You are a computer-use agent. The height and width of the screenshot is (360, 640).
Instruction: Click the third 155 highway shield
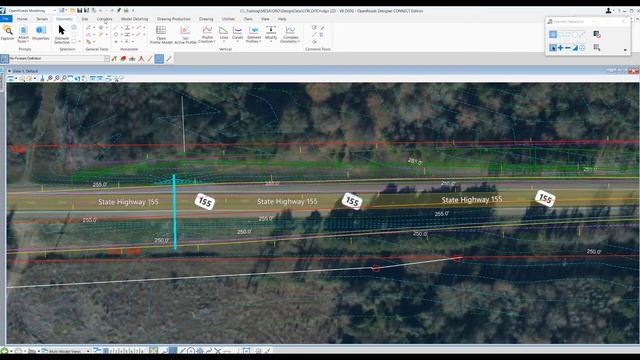pos(545,198)
